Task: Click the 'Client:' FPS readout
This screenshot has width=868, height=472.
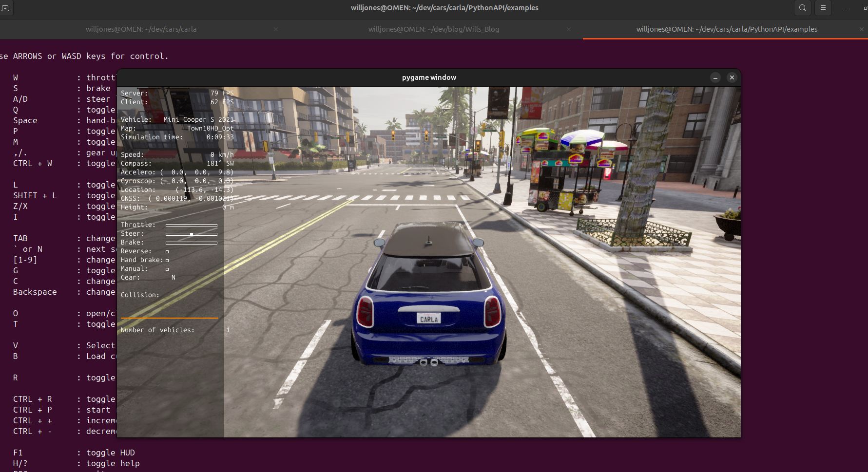Action: [x=177, y=102]
